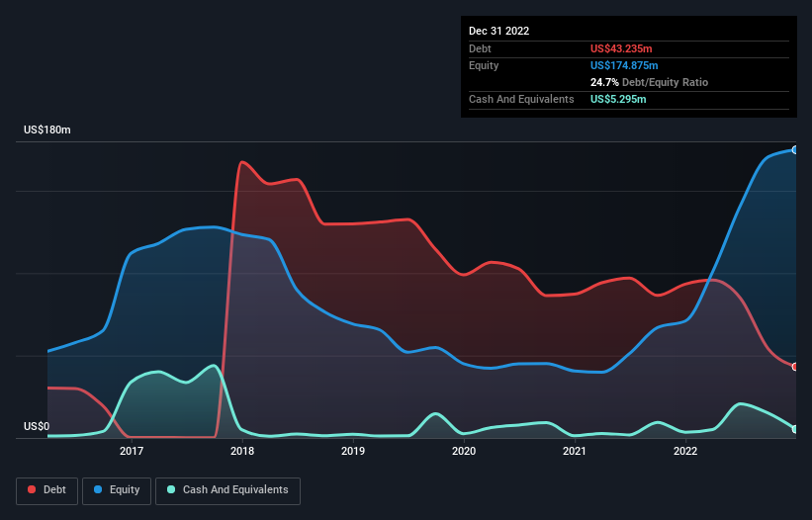Click the 2018 x-axis label
Viewport: 812px width, 520px height.
click(x=242, y=451)
